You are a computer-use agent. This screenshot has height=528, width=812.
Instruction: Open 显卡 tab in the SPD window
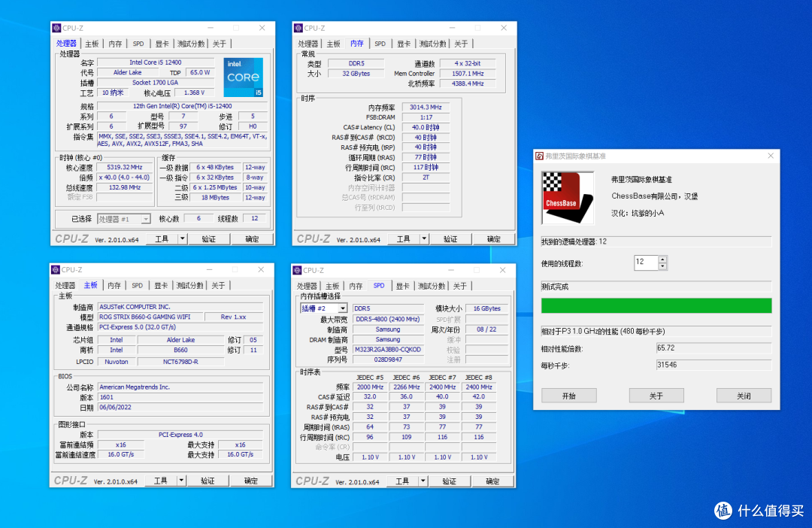click(x=403, y=287)
